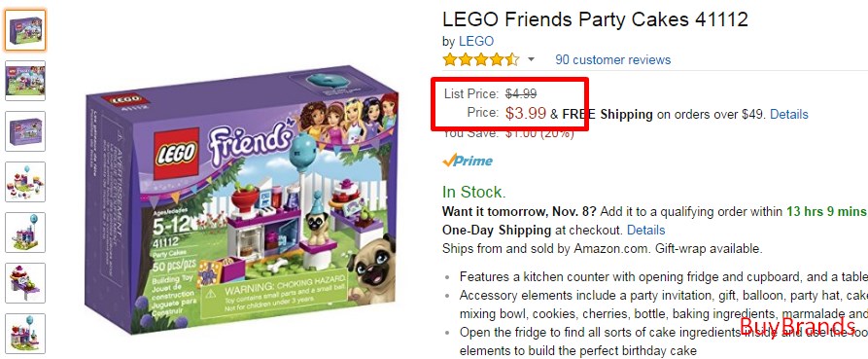
Task: View the sixth thumbnail with cake table
Action: [25, 283]
